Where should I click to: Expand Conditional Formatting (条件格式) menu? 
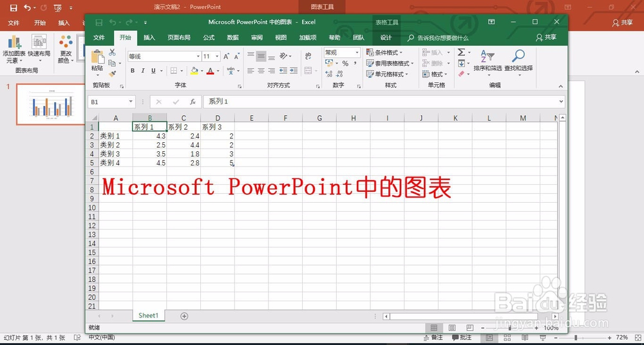tap(384, 53)
